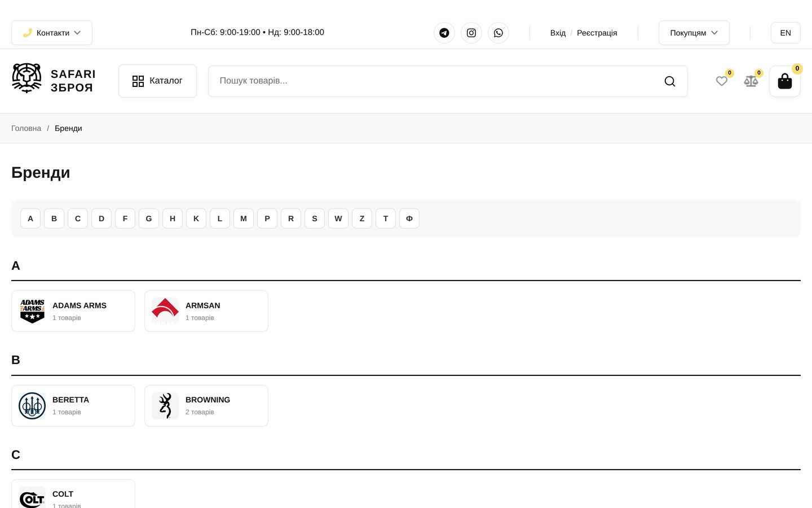
Task: Click the Beretta brand logo
Action: (x=32, y=406)
